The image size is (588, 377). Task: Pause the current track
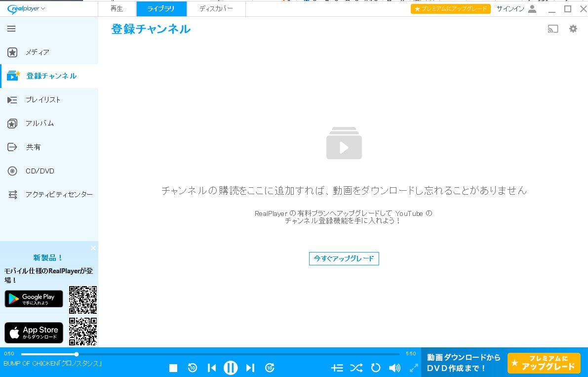click(231, 368)
